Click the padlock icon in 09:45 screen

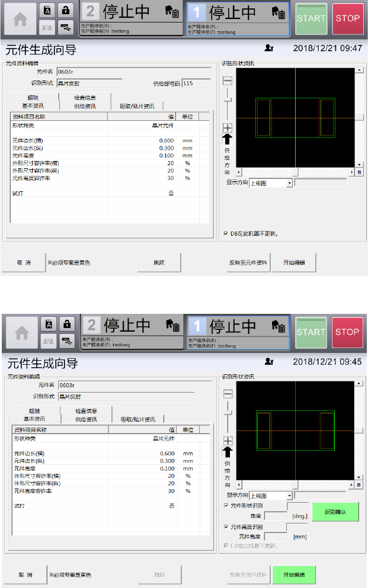pyautogui.click(x=67, y=324)
